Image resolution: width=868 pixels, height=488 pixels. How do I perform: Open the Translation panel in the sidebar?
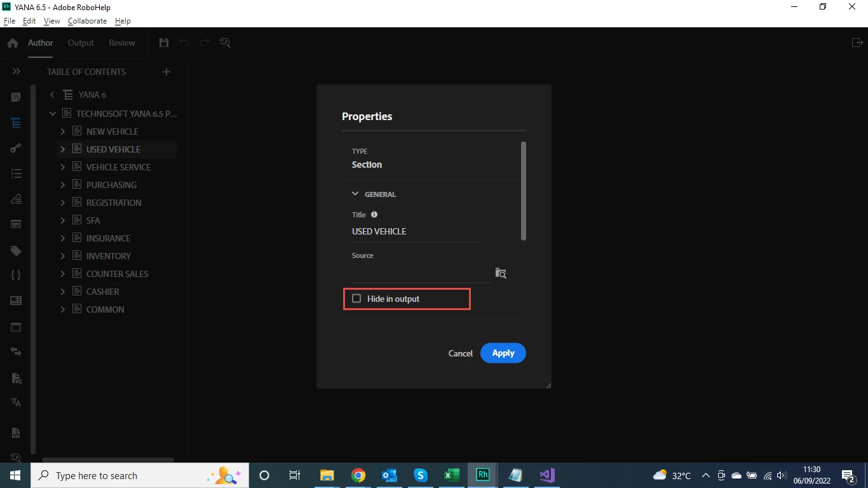point(16,402)
